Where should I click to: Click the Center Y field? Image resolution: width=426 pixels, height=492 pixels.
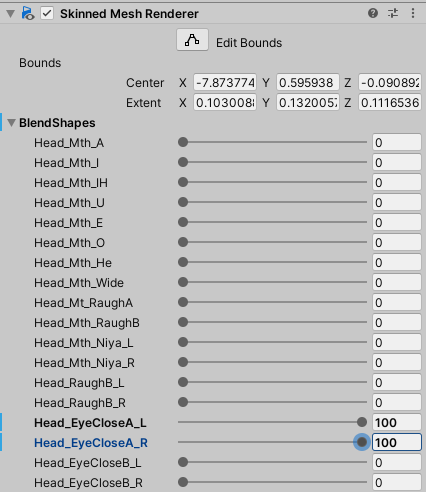308,82
